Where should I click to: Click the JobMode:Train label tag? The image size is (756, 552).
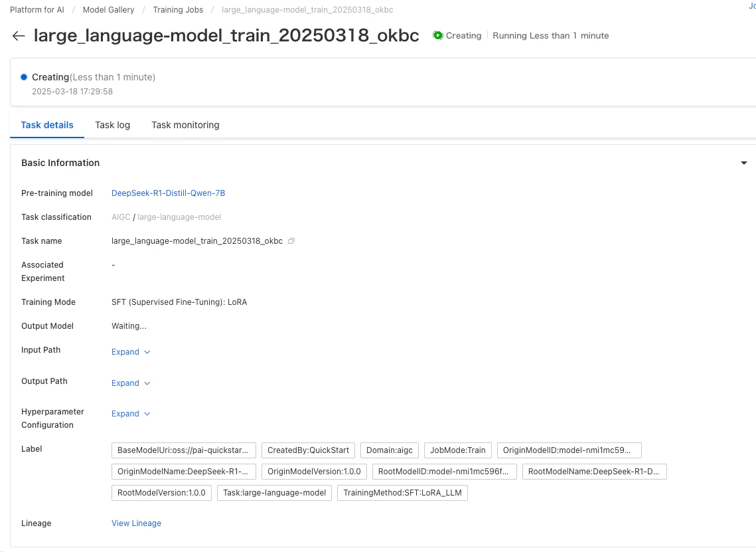pos(457,450)
